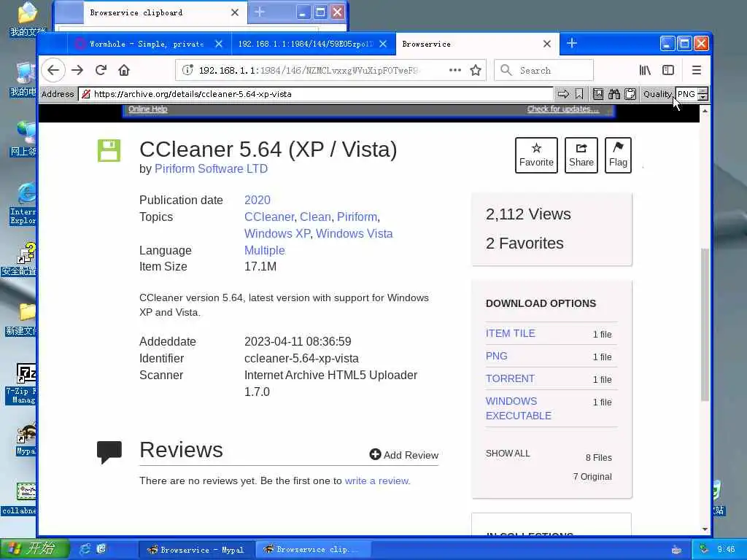Open the Multiple language link

264,251
